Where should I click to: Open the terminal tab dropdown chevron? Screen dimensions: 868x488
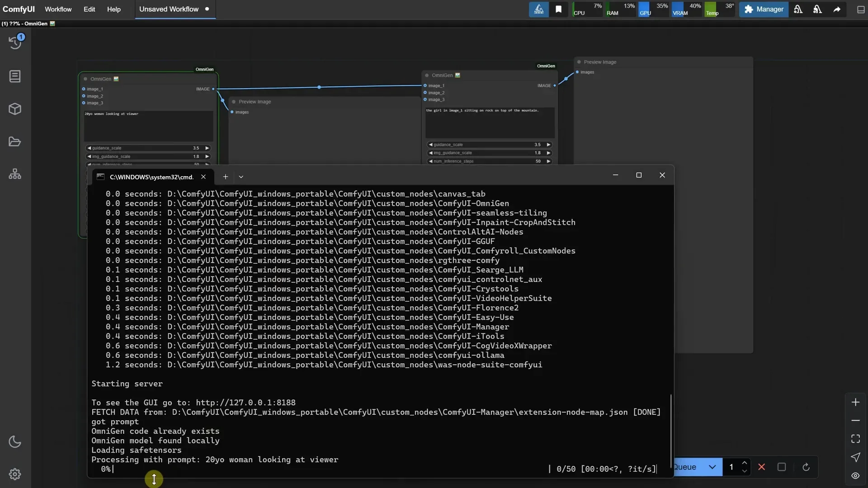(x=241, y=177)
